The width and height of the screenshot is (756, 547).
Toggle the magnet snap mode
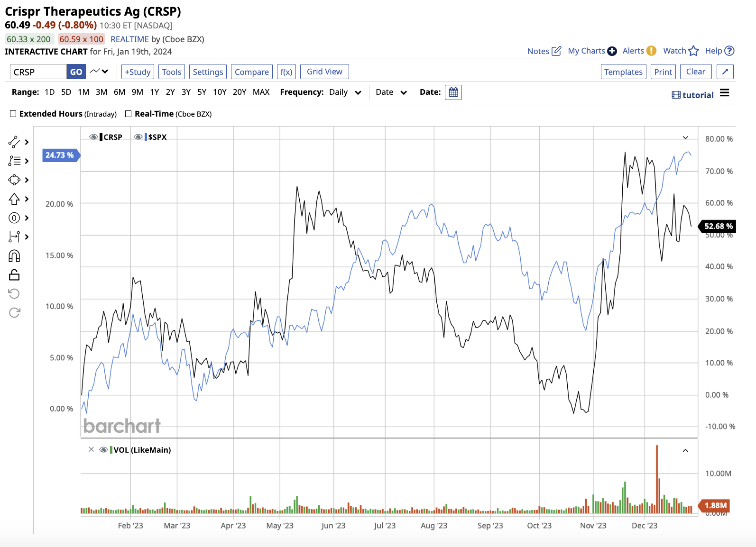click(x=14, y=256)
